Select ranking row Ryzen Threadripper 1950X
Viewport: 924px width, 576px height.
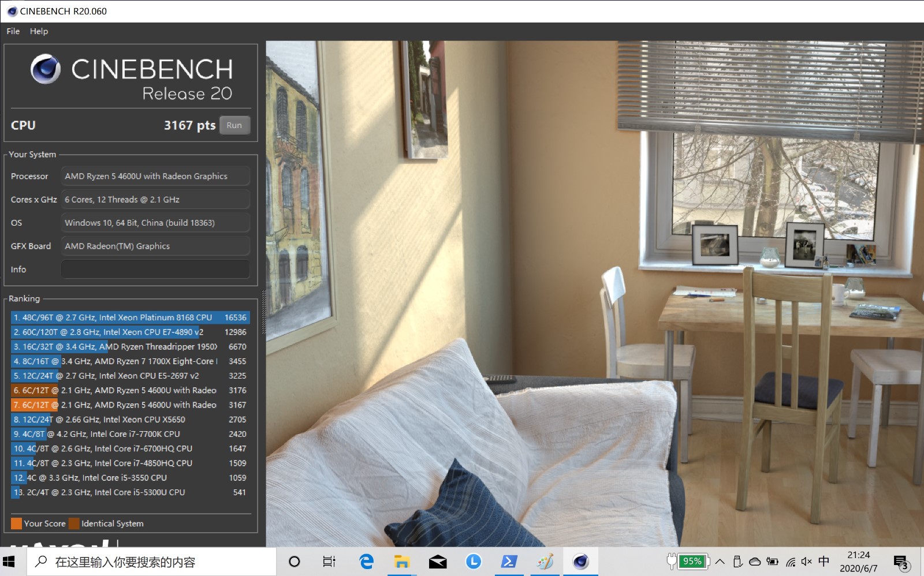pyautogui.click(x=131, y=346)
